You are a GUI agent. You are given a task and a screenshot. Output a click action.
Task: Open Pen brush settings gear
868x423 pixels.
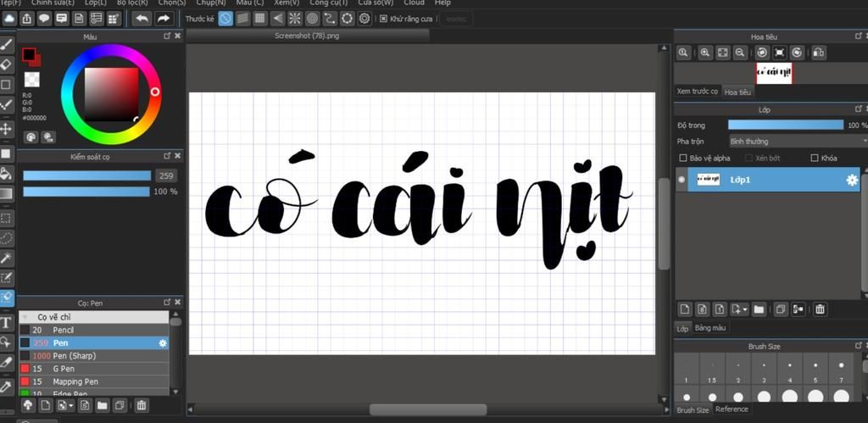[x=162, y=343]
